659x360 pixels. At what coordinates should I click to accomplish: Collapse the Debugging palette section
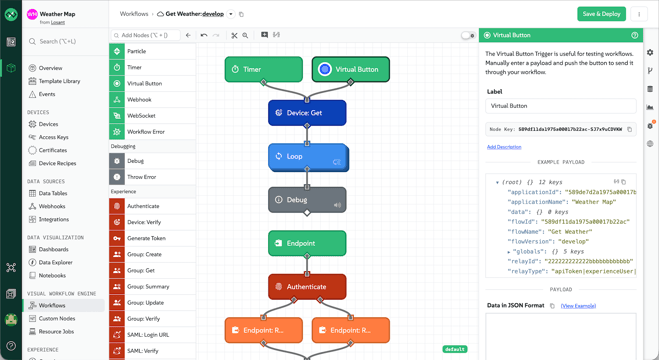click(153, 146)
